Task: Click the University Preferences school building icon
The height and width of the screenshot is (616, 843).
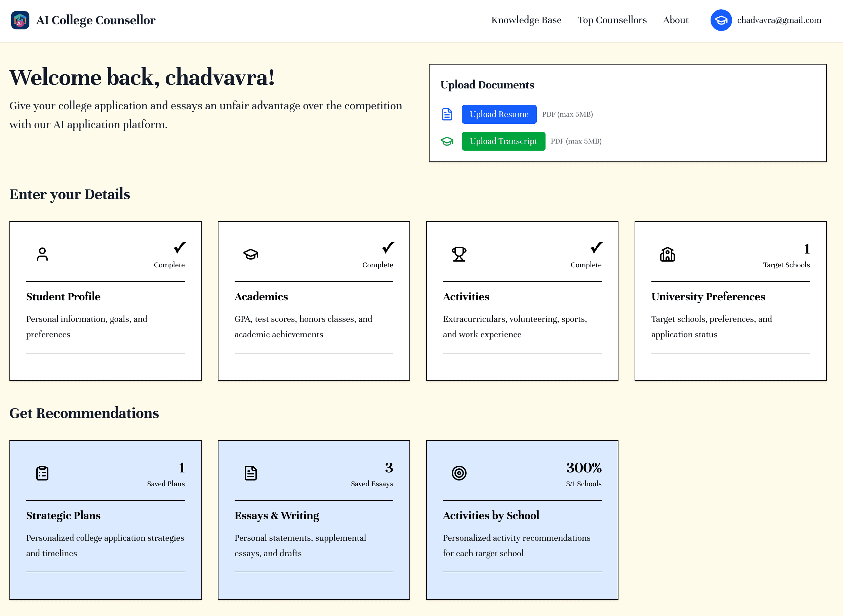Action: pos(667,254)
